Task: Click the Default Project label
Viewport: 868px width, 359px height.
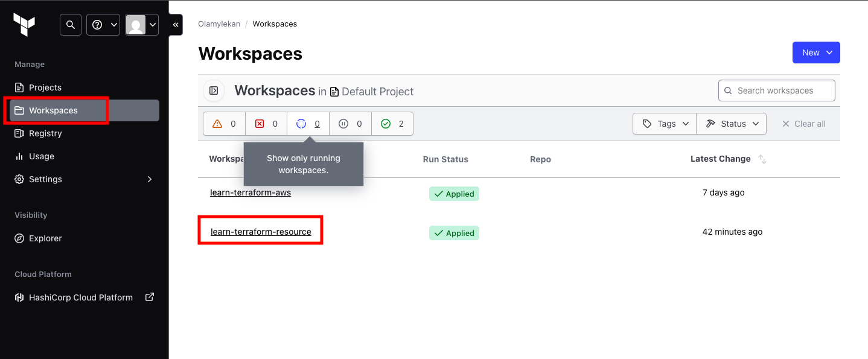Action: pos(378,92)
